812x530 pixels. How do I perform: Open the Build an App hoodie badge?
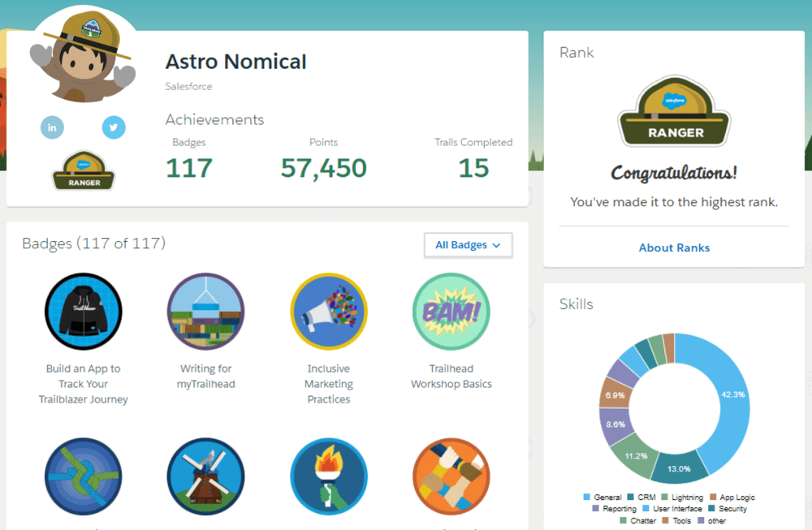point(83,311)
